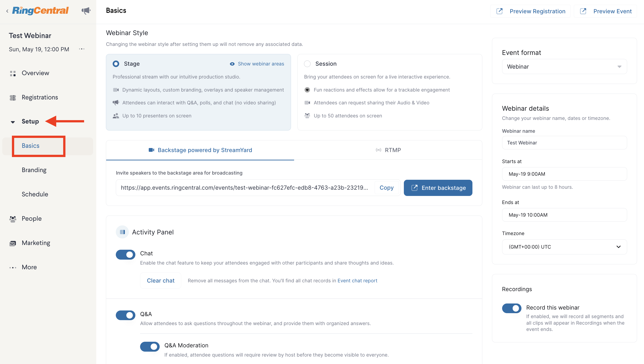Copy the backstage invite link
This screenshot has height=364, width=644.
coord(387,188)
